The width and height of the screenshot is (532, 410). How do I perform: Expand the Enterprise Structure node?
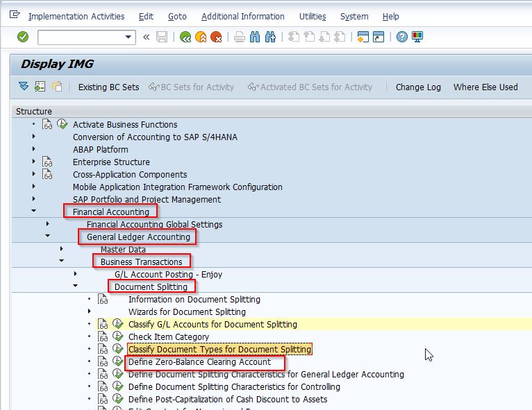click(x=33, y=162)
